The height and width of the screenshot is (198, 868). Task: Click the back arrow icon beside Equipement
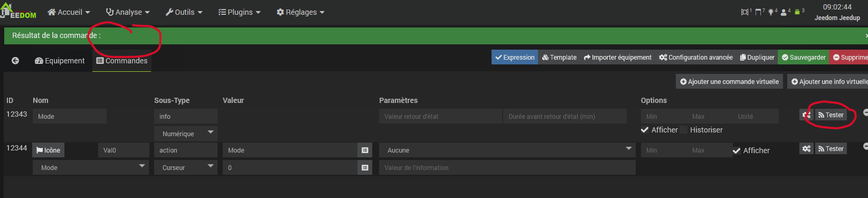pos(15,61)
